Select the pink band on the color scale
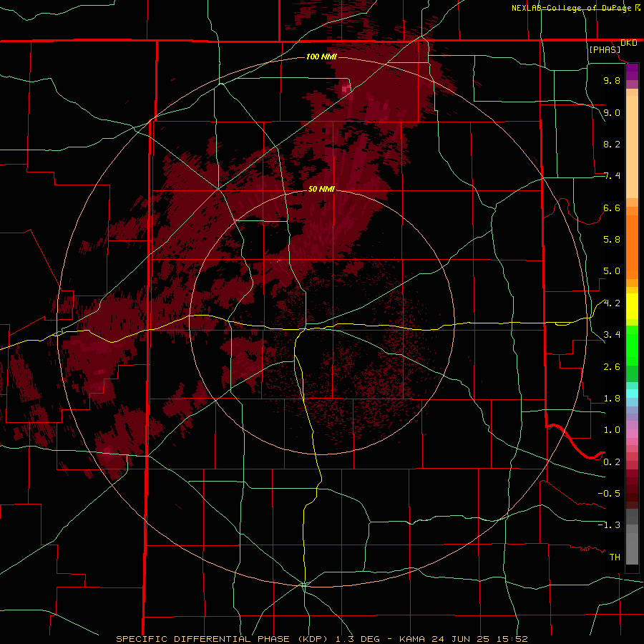 pyautogui.click(x=632, y=434)
